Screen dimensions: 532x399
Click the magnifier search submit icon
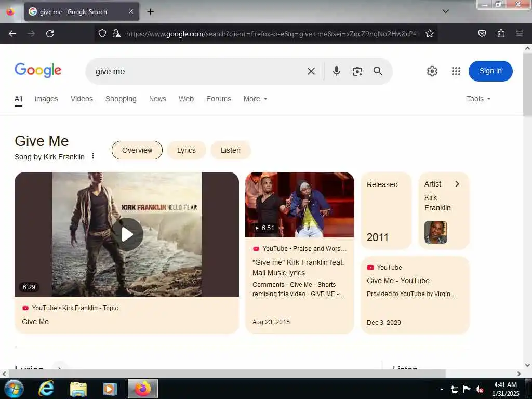coord(378,71)
